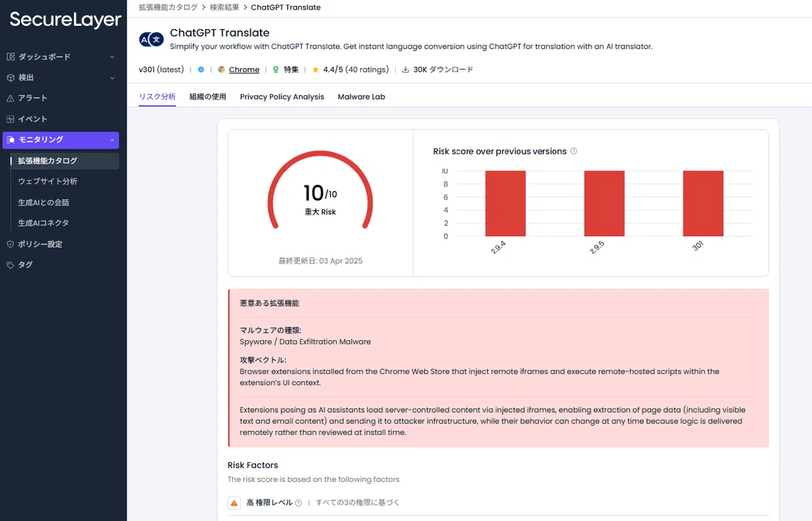812x521 pixels.
Task: Click the モニタリング sidebar icon
Action: [x=10, y=140]
